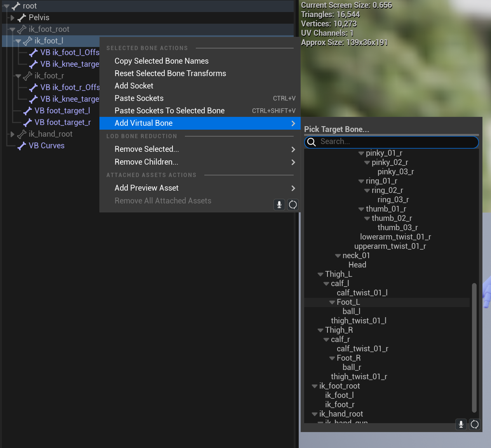Screen dimensions: 491x448
Task: Choose Add Socket from context menu
Action: 134,86
